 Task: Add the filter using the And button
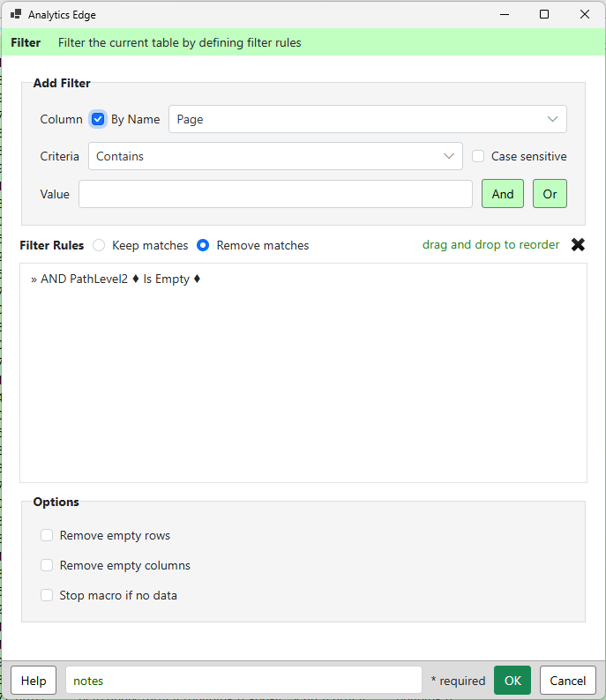pyautogui.click(x=503, y=194)
